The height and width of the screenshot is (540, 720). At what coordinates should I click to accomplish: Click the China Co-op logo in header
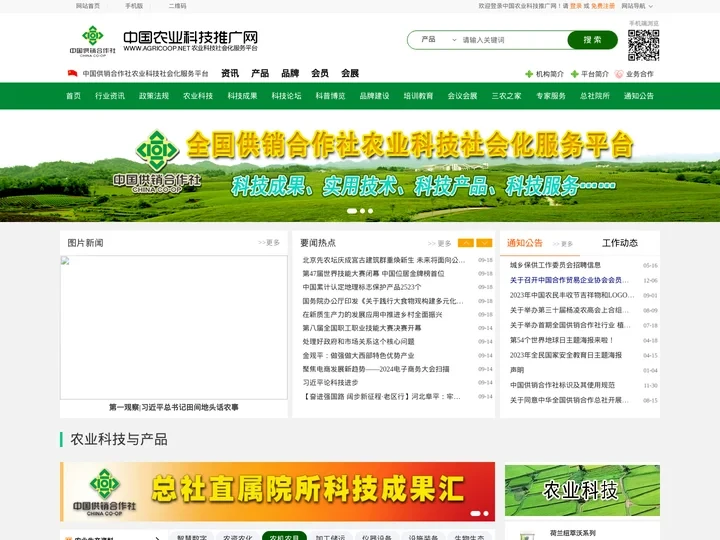(x=93, y=40)
